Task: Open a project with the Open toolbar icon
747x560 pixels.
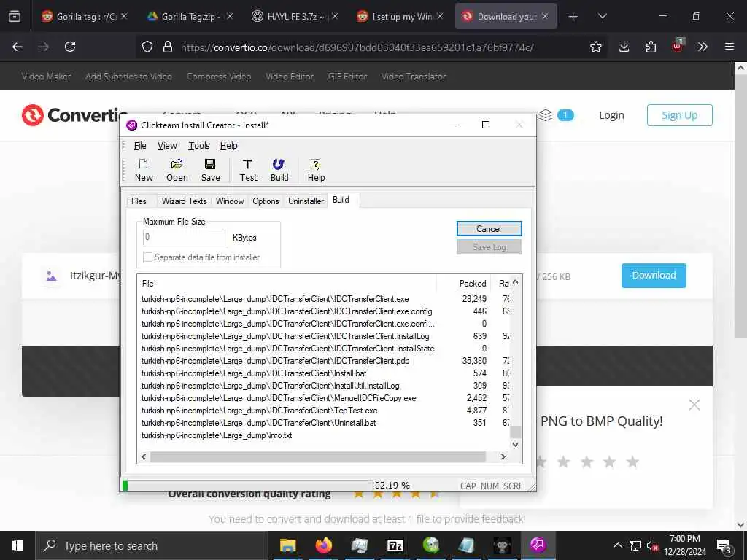Action: (x=177, y=170)
